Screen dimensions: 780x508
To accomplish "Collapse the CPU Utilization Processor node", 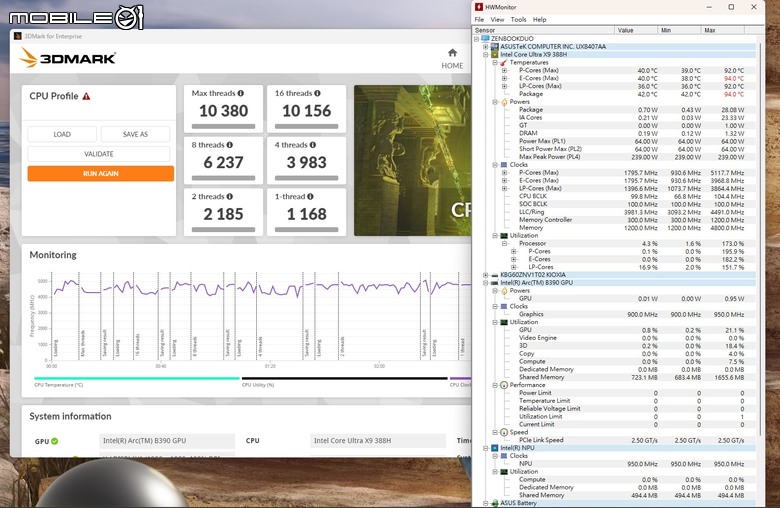I will [x=504, y=244].
